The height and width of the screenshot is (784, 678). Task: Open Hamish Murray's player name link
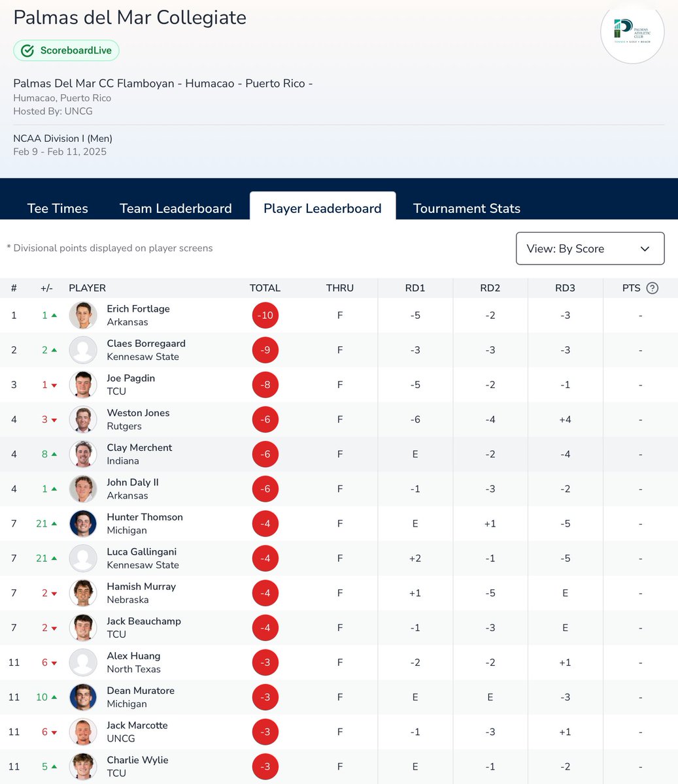141,585
